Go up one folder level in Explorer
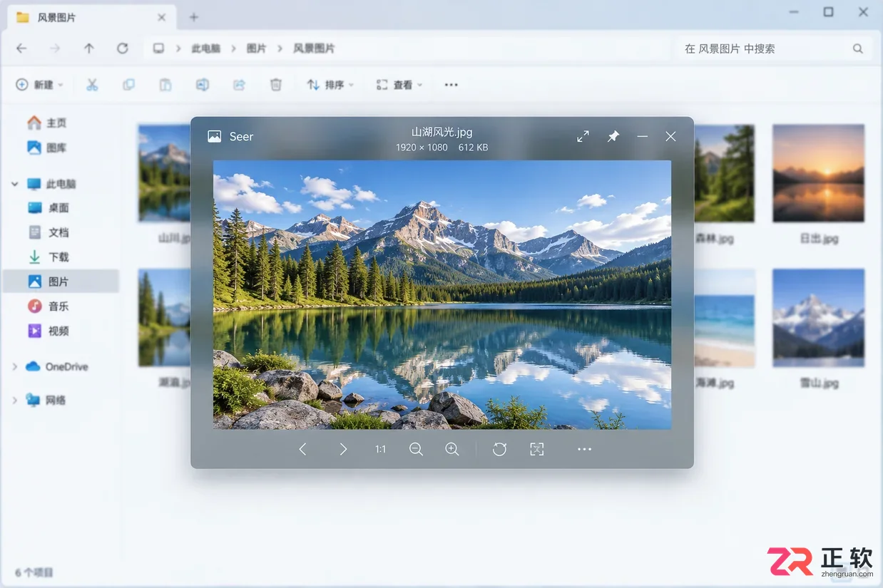Screen dimensions: 883x588 (88, 48)
